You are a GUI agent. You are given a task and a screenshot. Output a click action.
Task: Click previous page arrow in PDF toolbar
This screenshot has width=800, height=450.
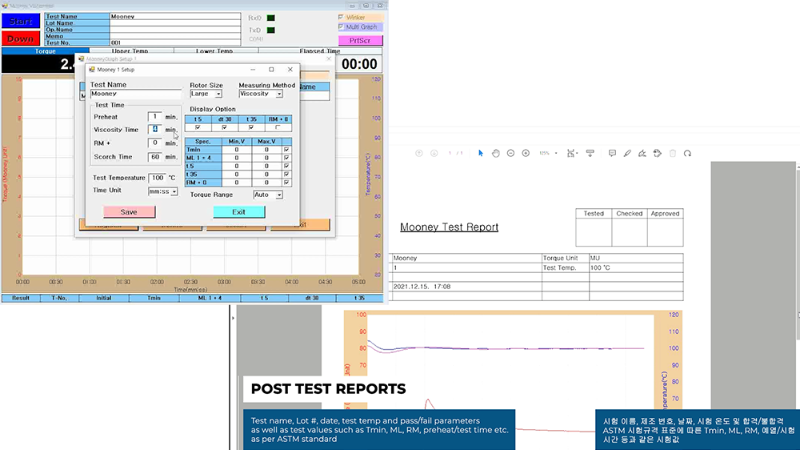click(x=419, y=153)
